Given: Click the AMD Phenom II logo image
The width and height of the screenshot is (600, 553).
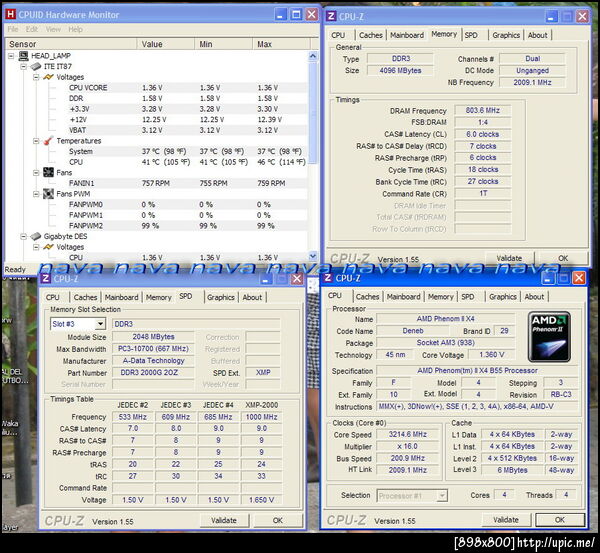Looking at the screenshot, I should tap(549, 337).
